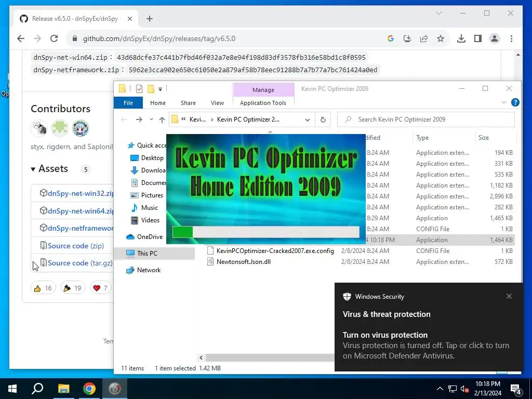Open Application Tools ribbon tab
Screen dimensions: 532x399
pyautogui.click(x=263, y=103)
